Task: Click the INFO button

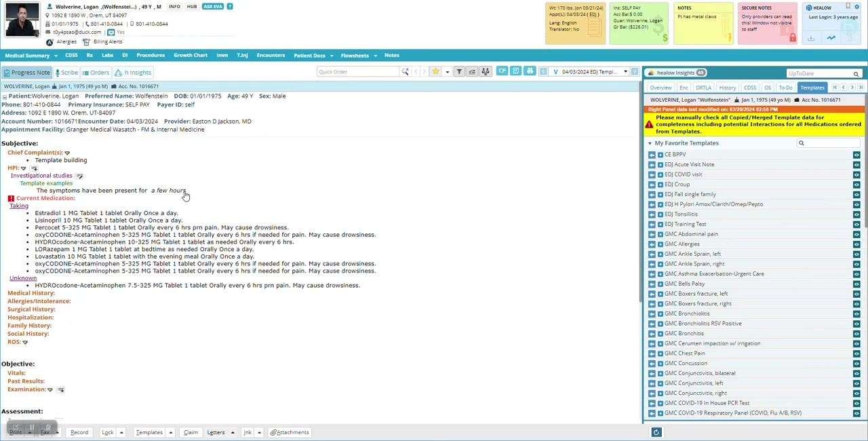Action: pos(174,7)
